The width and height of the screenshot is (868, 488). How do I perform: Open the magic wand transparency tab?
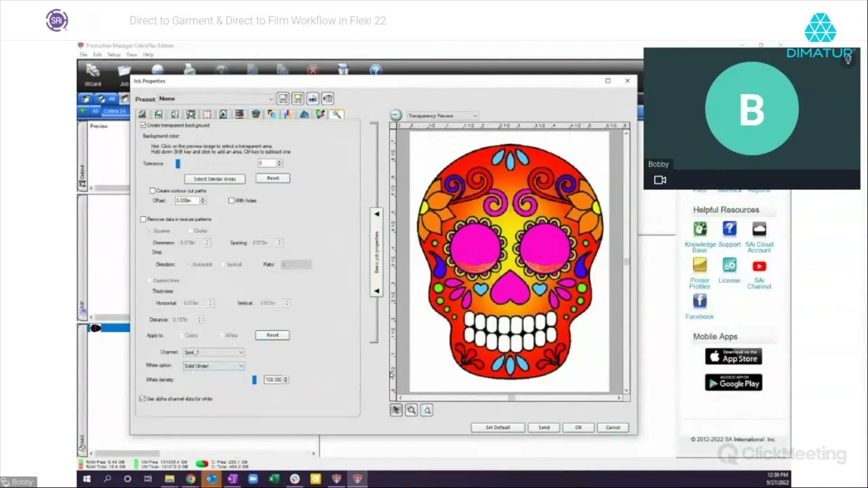click(336, 115)
